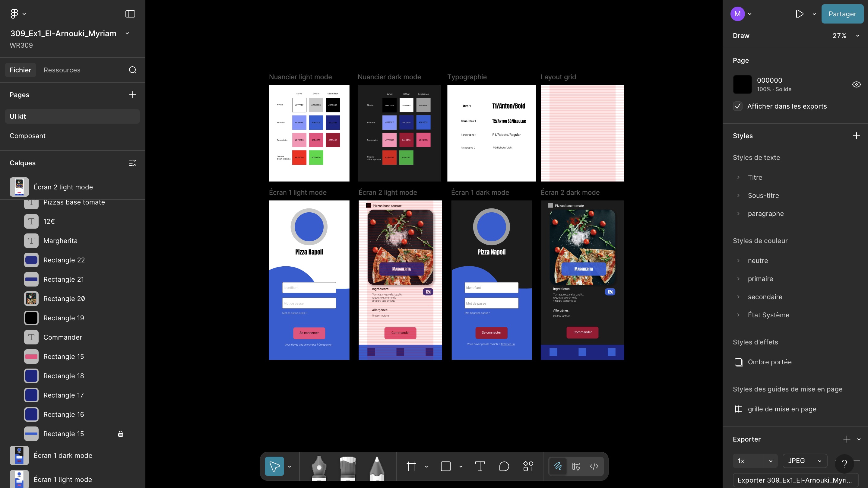Uncheck 'Afficher dans les exports'
This screenshot has height=488, width=868.
click(738, 106)
